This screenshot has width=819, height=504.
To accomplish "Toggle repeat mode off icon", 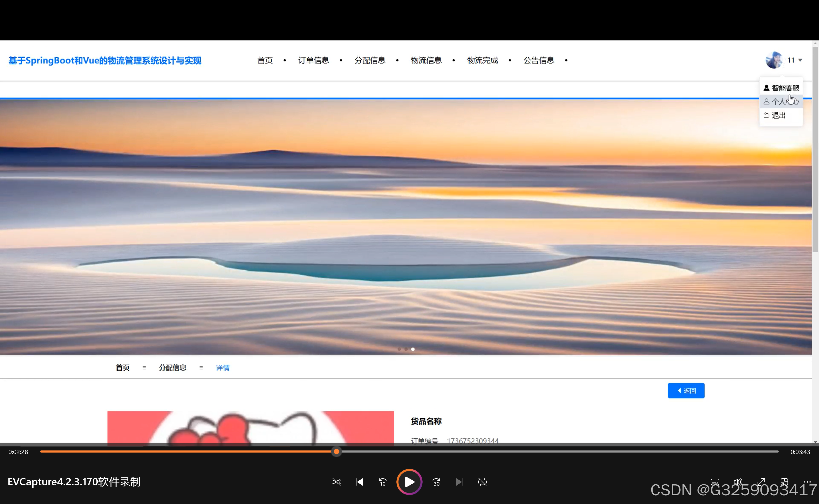I will 482,482.
